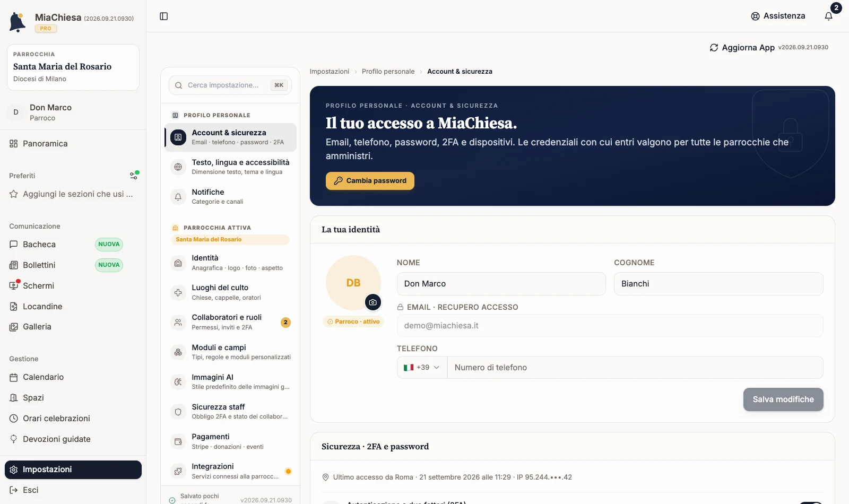Click the badge 2 on Collaboratori e ruoli
849x504 pixels.
(285, 323)
